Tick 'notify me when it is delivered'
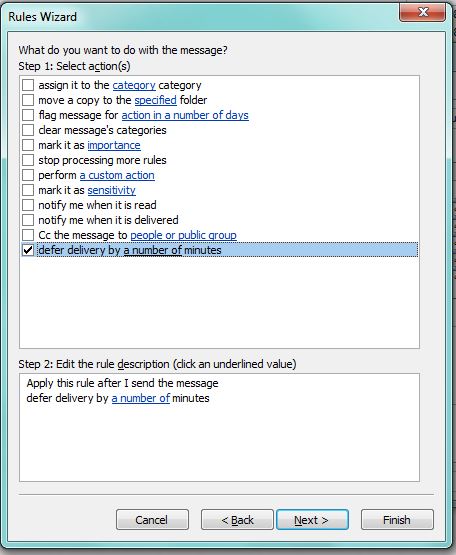This screenshot has width=456, height=555. click(x=28, y=220)
